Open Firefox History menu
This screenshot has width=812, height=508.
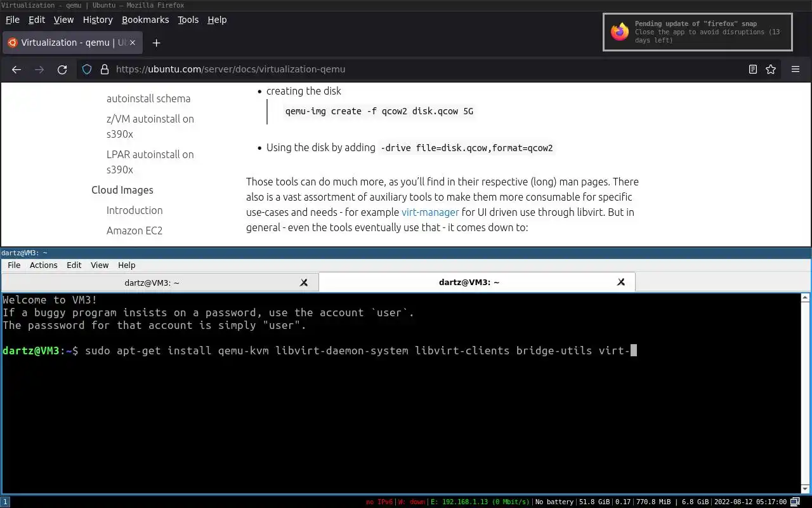coord(98,20)
